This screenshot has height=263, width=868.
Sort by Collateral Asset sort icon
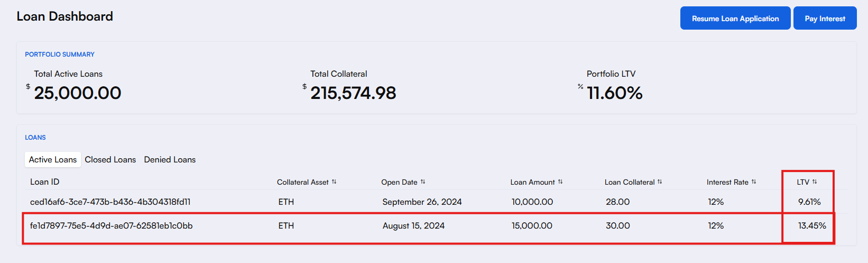coord(334,182)
